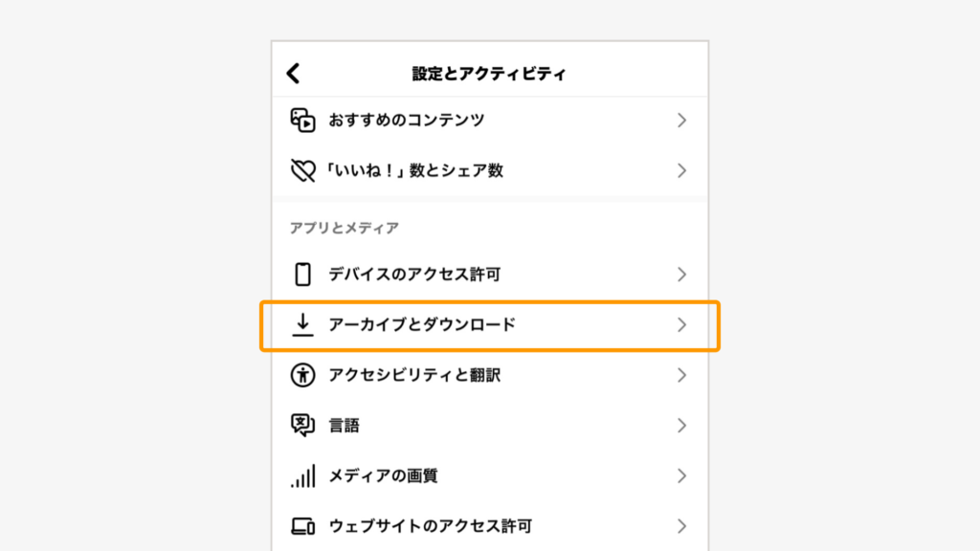This screenshot has height=551, width=980.
Task: Click the 設定とアクティビティ title
Action: point(489,74)
